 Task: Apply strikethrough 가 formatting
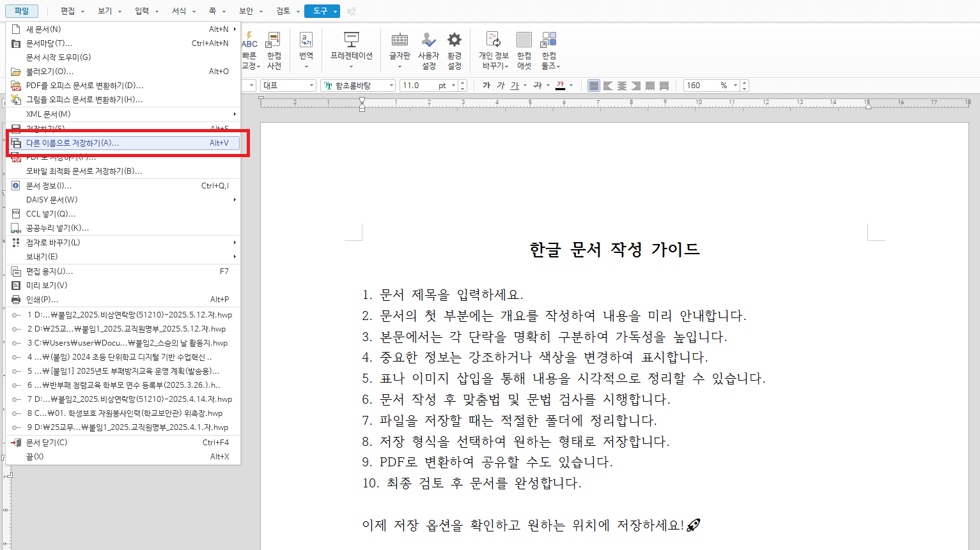click(x=538, y=86)
